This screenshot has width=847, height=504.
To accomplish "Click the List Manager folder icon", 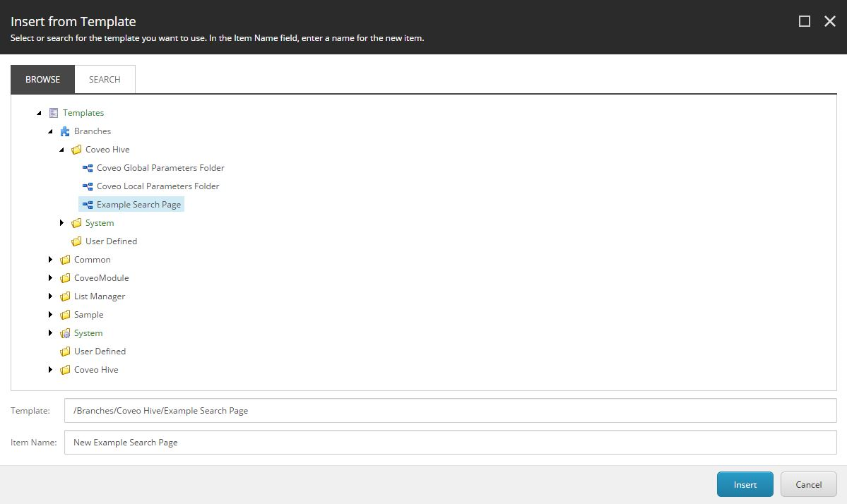I will [x=63, y=296].
